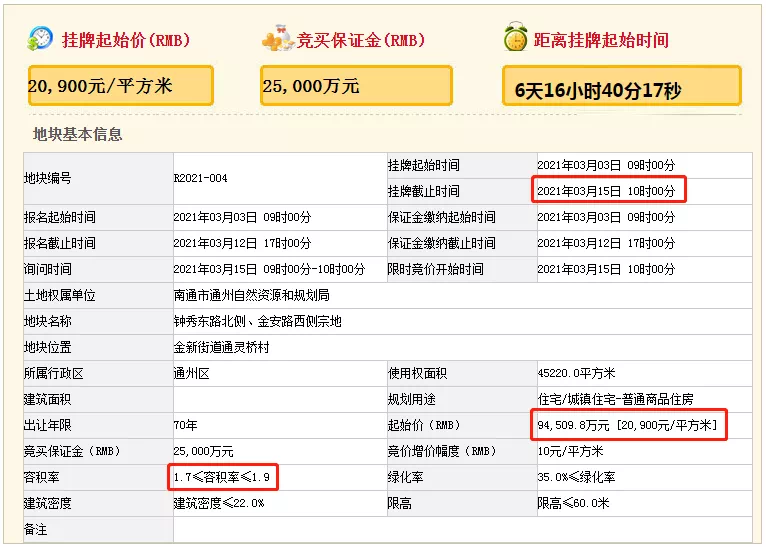
Task: Click the 挂牌起始价(RMB) heading
Action: [126, 40]
